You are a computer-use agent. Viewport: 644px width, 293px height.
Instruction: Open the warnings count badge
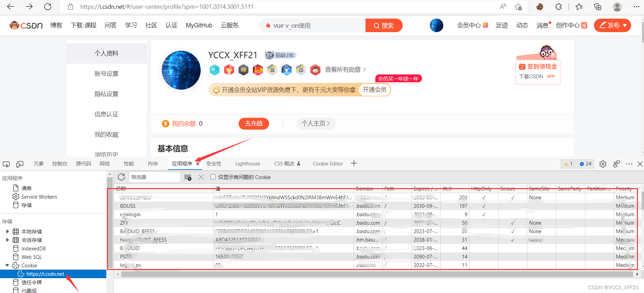coord(568,164)
